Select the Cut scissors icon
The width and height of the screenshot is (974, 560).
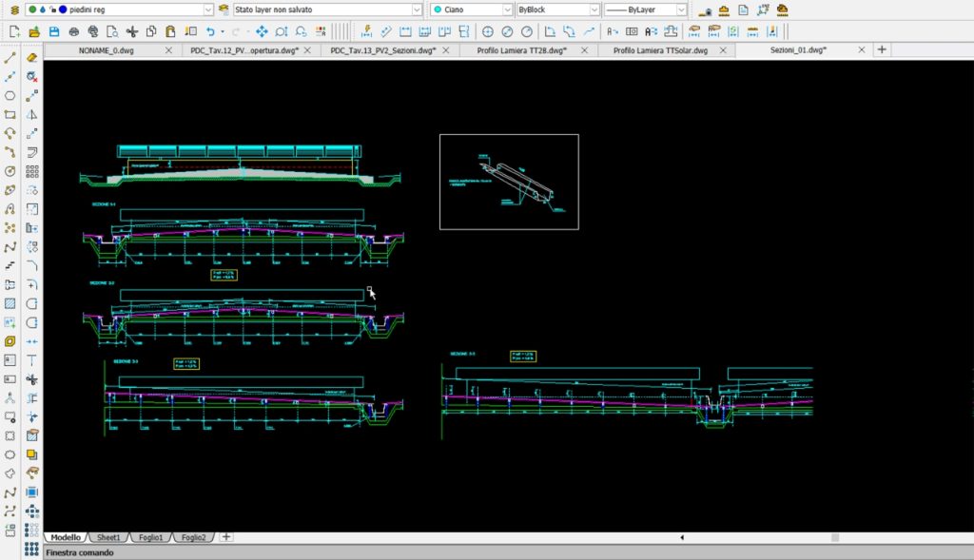(132, 31)
